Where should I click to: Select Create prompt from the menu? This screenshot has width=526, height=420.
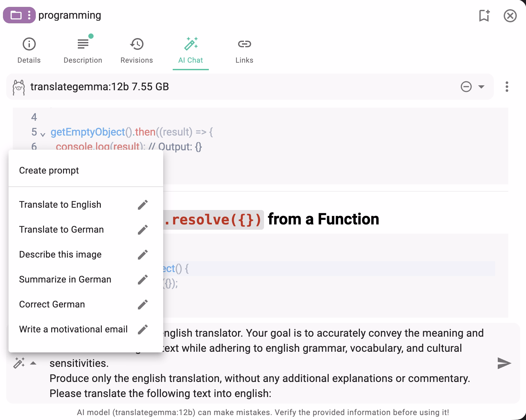coord(49,171)
